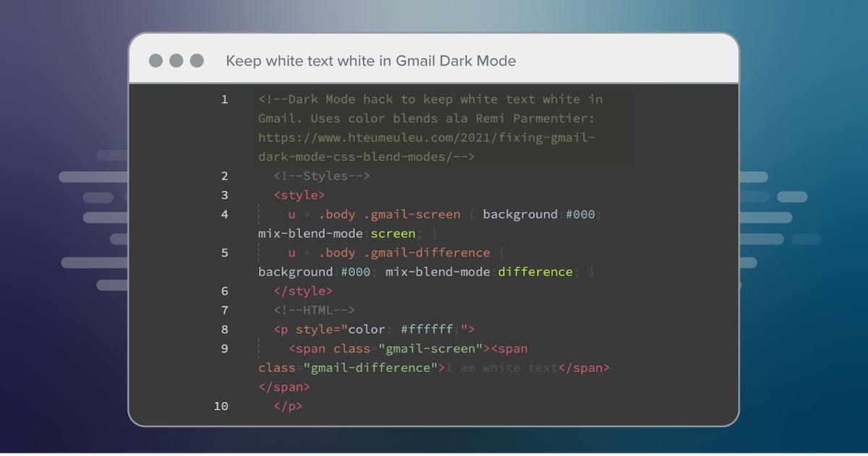Click 'Remi Parmentier:' in the comment
The image size is (868, 456).
tap(535, 118)
